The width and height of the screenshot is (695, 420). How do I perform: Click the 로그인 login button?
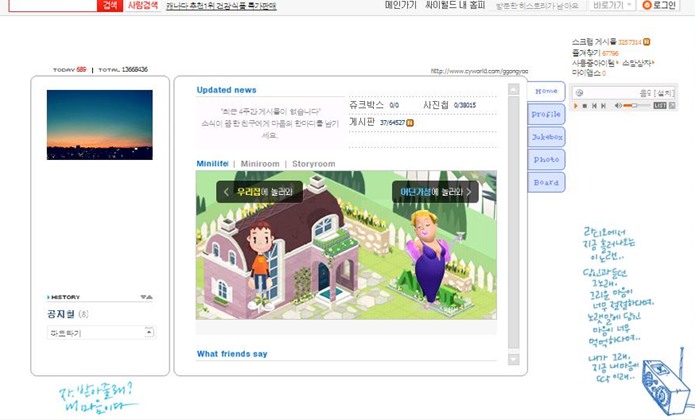click(x=659, y=5)
